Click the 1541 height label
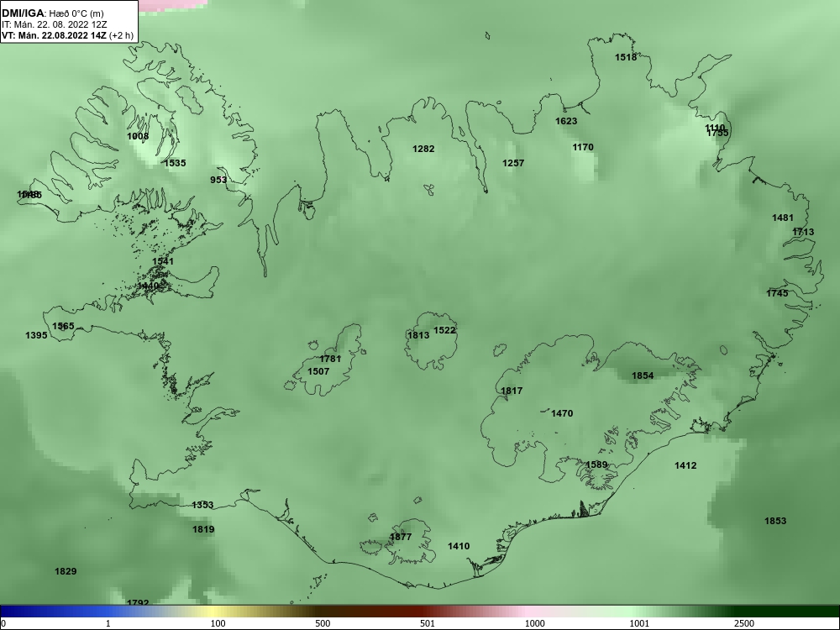This screenshot has width=840, height=630. pyautogui.click(x=163, y=261)
